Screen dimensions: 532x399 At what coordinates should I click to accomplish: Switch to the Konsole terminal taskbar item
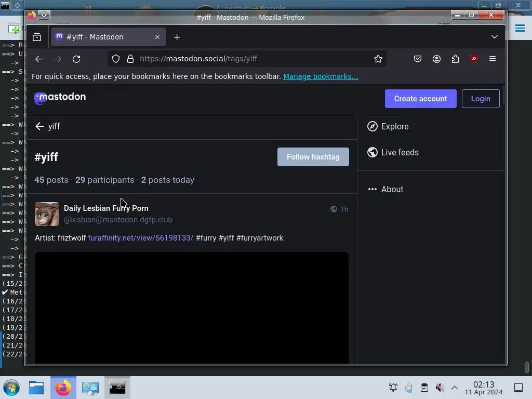[x=117, y=388]
